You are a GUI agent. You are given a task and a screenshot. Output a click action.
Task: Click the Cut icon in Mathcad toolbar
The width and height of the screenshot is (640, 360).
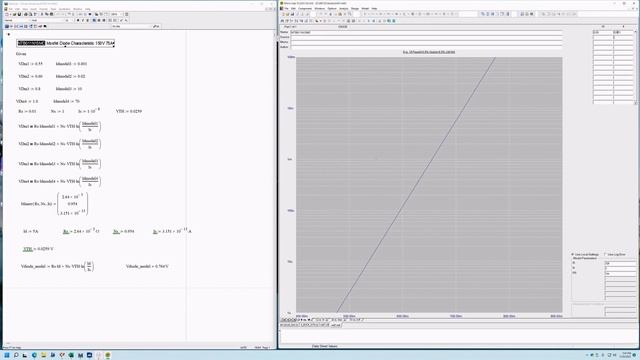(x=42, y=14)
